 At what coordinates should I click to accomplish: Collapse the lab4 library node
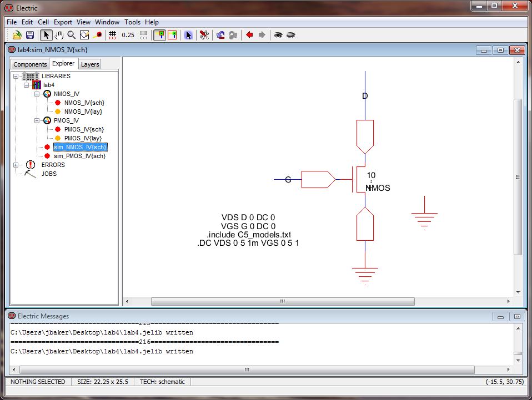click(x=26, y=85)
